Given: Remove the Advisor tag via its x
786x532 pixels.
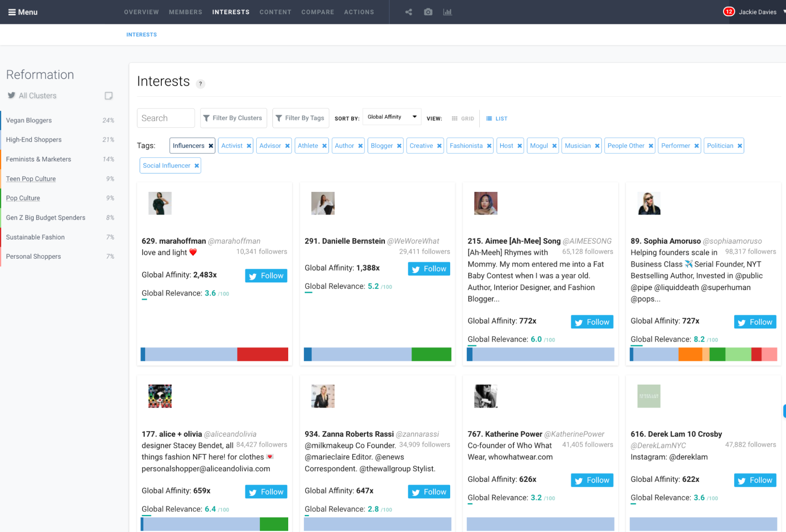Looking at the screenshot, I should tap(287, 146).
